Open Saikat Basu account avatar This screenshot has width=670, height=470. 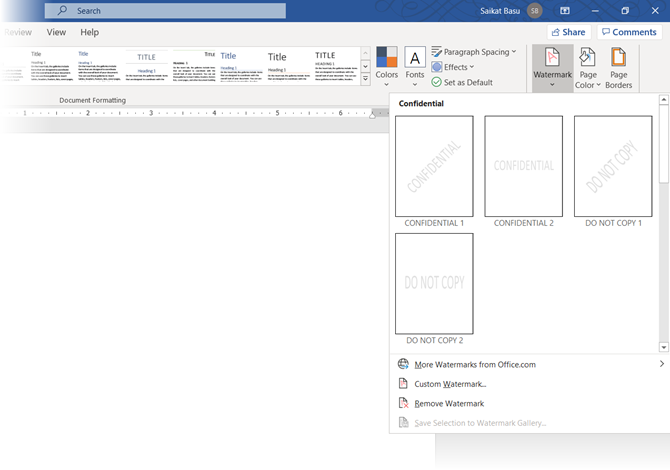coord(535,11)
